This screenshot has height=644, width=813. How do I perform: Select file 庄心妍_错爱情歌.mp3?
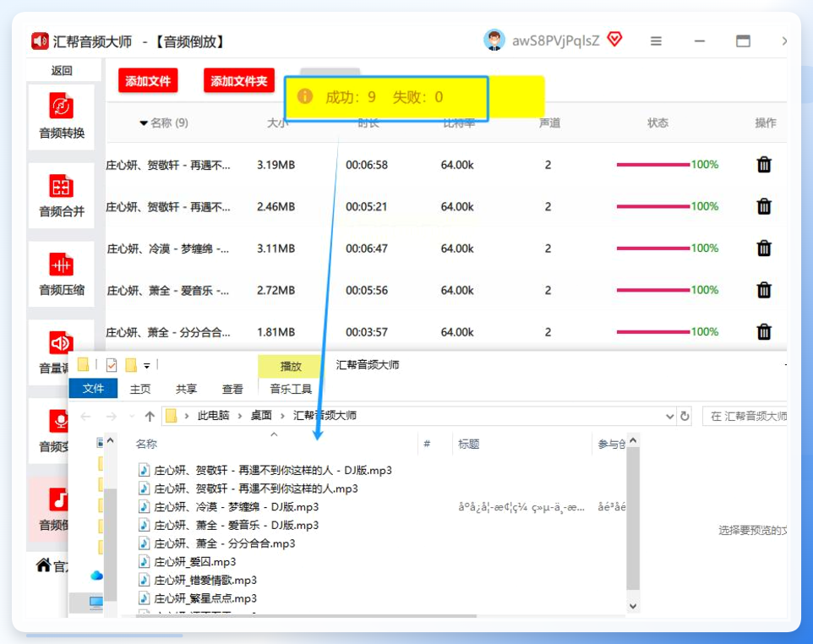click(198, 580)
